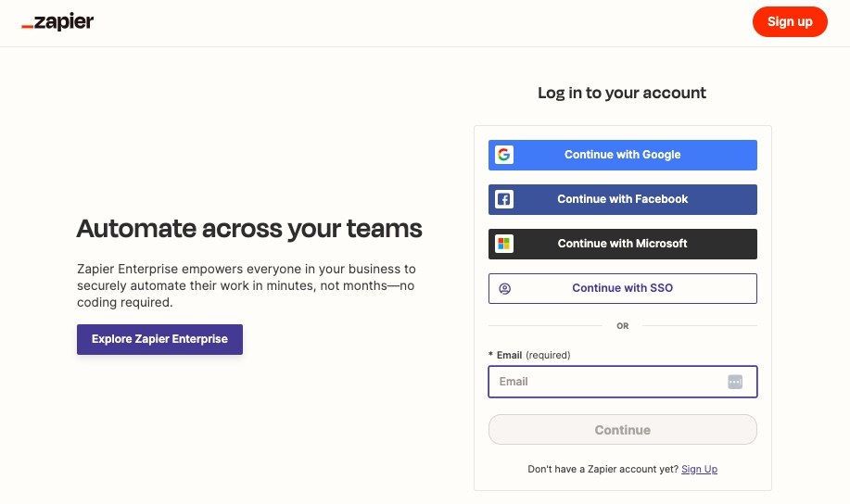The image size is (850, 504).
Task: Follow the Sign Up link below Continue
Action: click(699, 470)
